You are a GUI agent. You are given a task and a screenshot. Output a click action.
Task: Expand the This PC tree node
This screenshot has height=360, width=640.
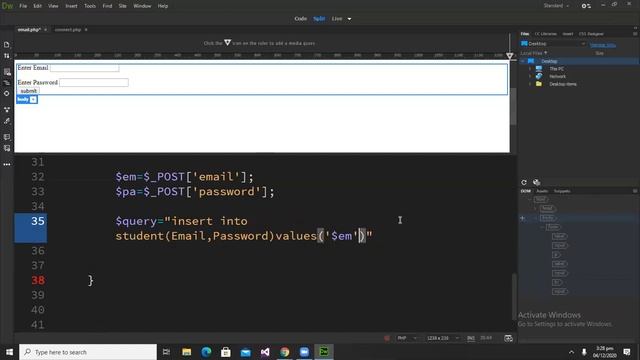pos(530,69)
